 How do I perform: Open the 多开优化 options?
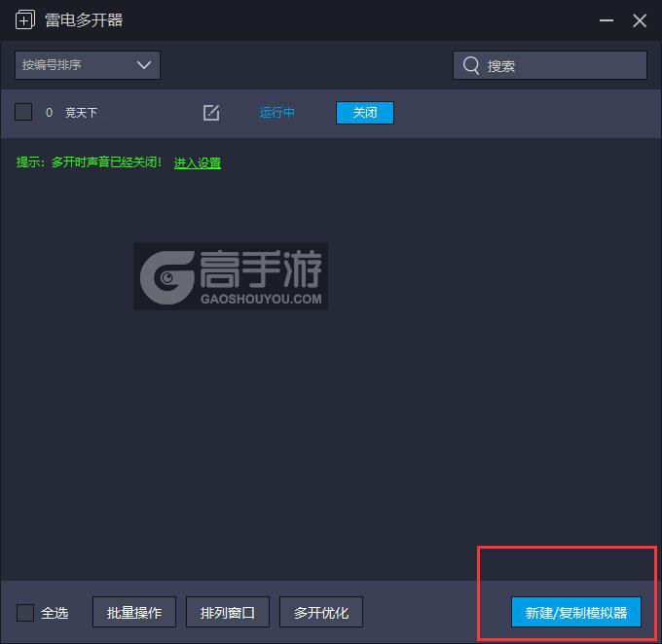pyautogui.click(x=321, y=612)
